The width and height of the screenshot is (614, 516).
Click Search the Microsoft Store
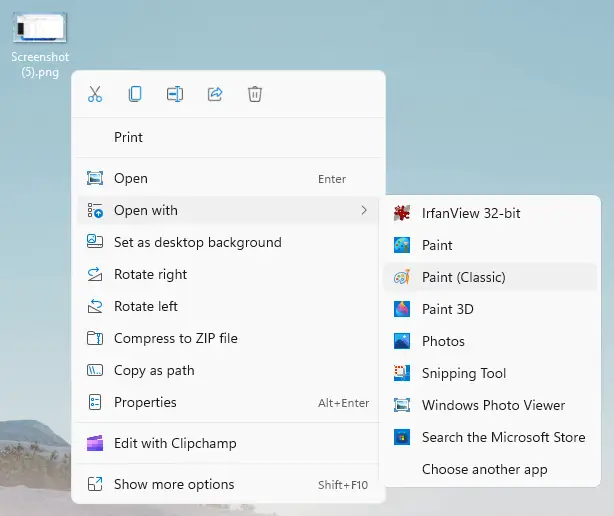pyautogui.click(x=491, y=437)
